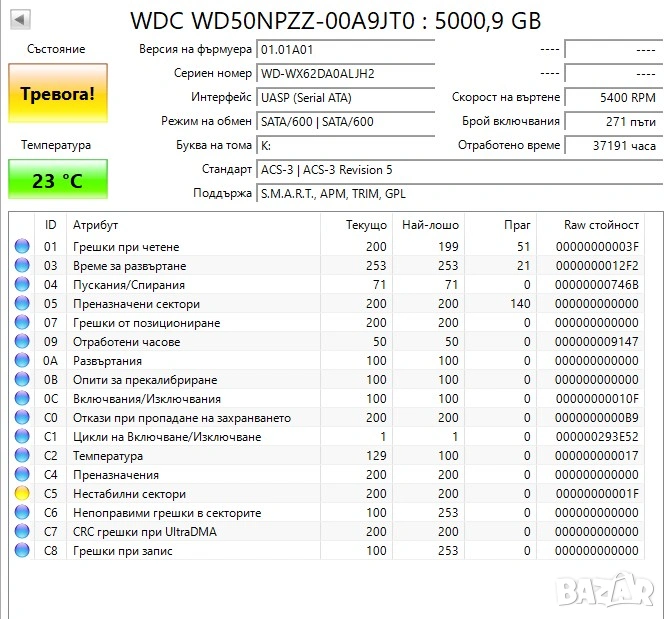The height and width of the screenshot is (619, 666).
Task: Click the yellow status icon for Нестабилни сектори
Action: [x=22, y=494]
